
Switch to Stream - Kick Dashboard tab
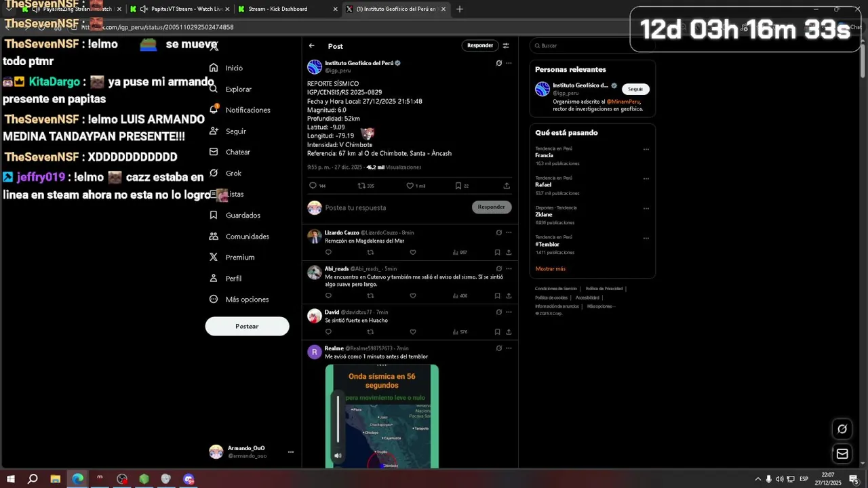[x=288, y=9]
